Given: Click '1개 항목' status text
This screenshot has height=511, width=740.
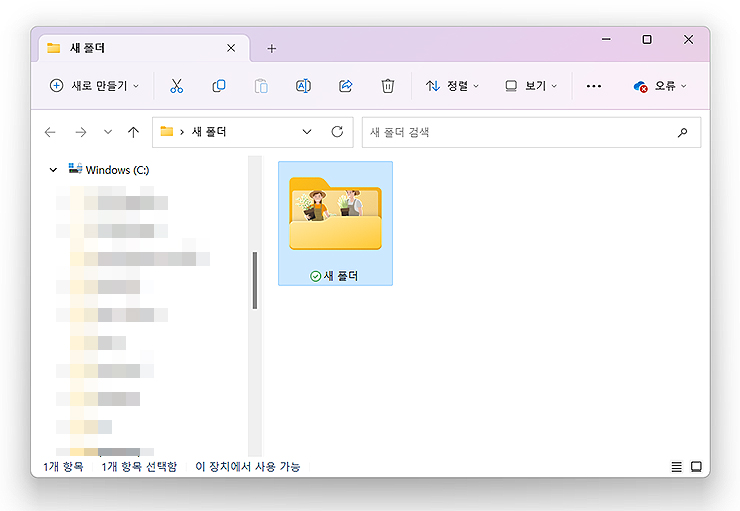Looking at the screenshot, I should 63,467.
